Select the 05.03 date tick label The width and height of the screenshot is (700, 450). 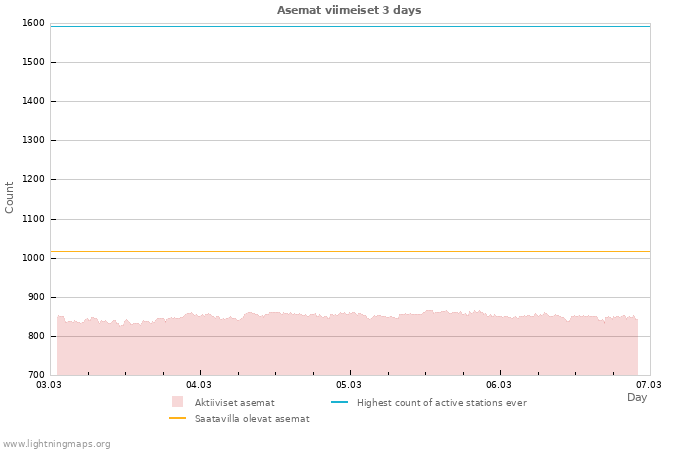(x=349, y=384)
